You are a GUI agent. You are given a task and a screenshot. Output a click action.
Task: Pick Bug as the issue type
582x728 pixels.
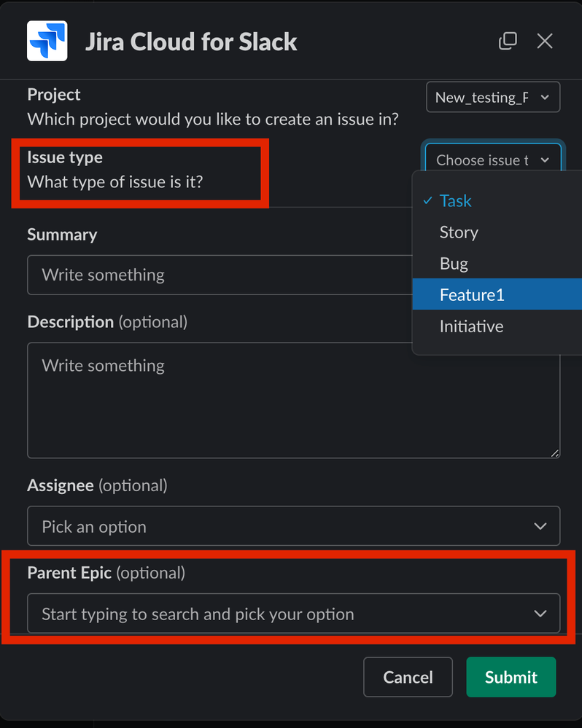point(454,264)
